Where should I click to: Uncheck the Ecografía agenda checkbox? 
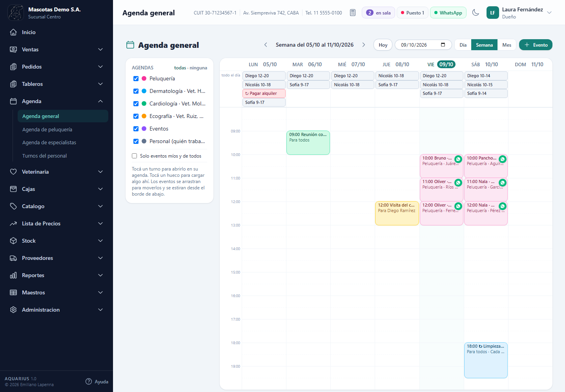[136, 116]
